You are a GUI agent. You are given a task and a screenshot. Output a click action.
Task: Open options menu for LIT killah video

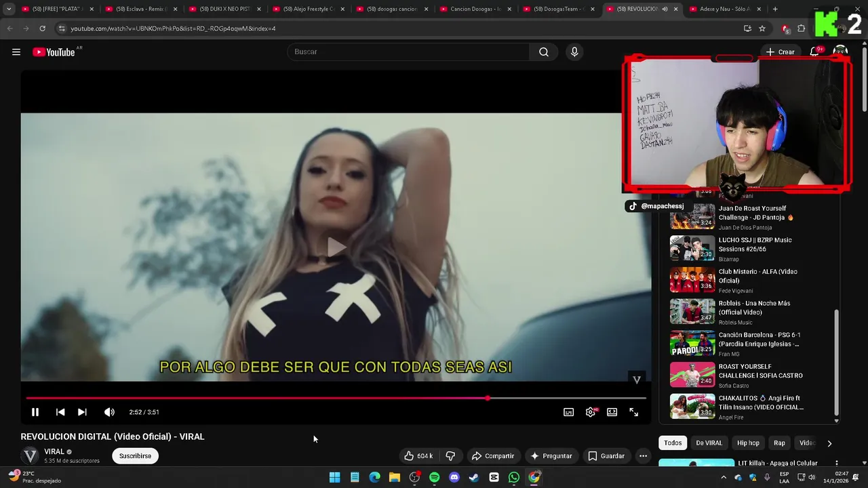point(837,464)
